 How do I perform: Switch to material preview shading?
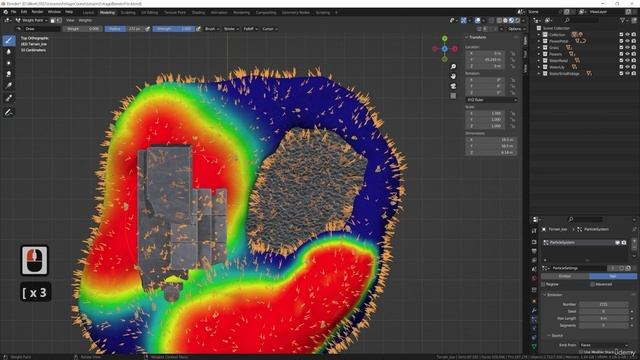[x=511, y=20]
